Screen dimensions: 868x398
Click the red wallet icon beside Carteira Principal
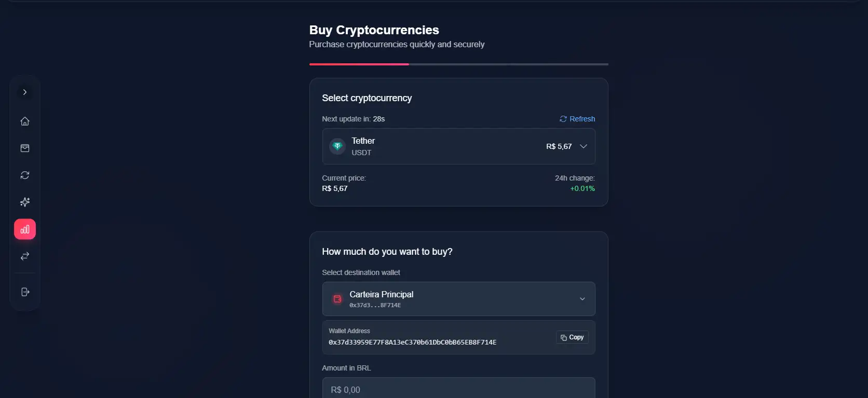point(337,299)
